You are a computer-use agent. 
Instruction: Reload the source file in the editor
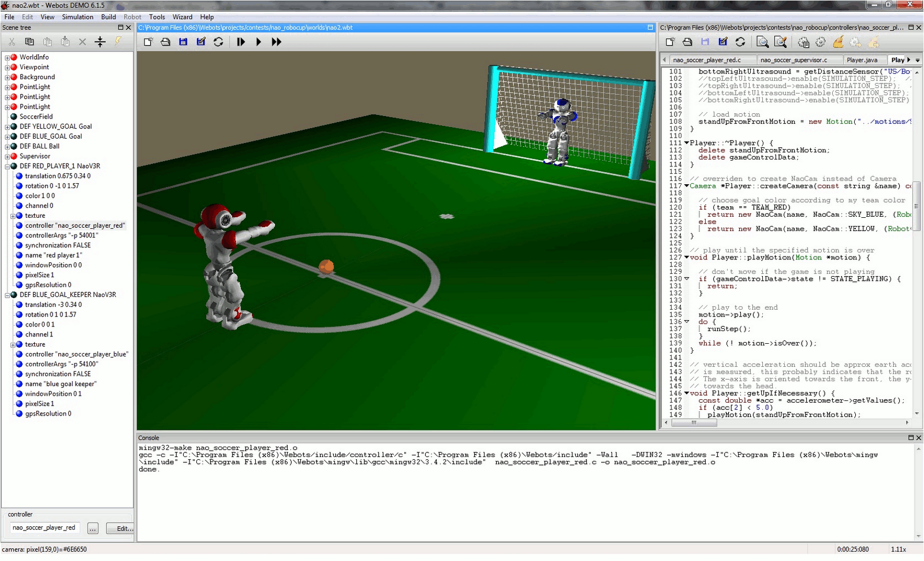tap(740, 42)
